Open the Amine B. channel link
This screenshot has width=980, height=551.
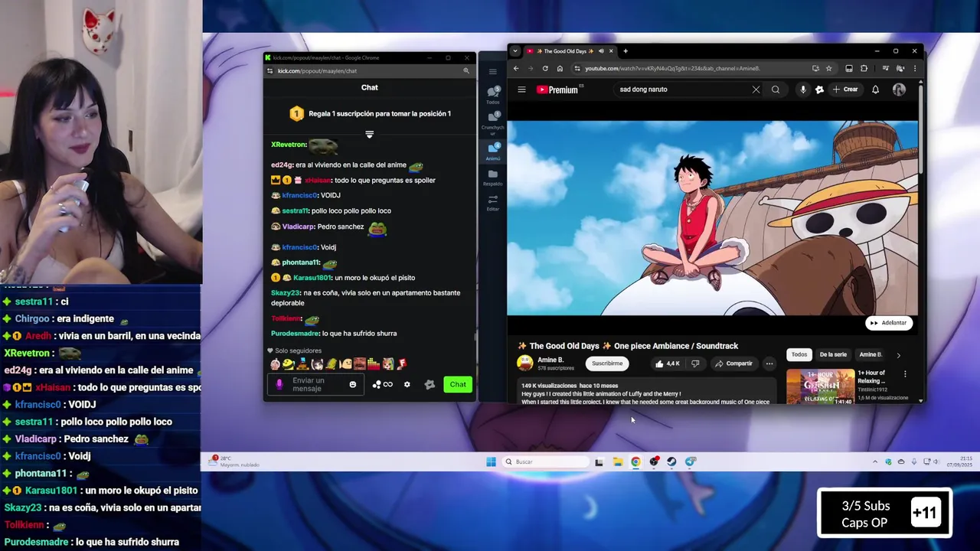coord(550,360)
